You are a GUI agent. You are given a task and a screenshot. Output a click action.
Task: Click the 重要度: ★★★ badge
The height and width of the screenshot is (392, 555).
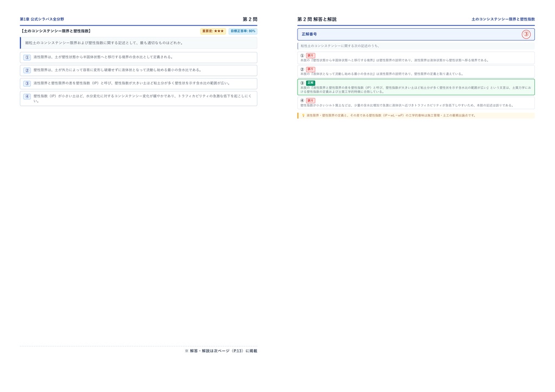coord(213,31)
